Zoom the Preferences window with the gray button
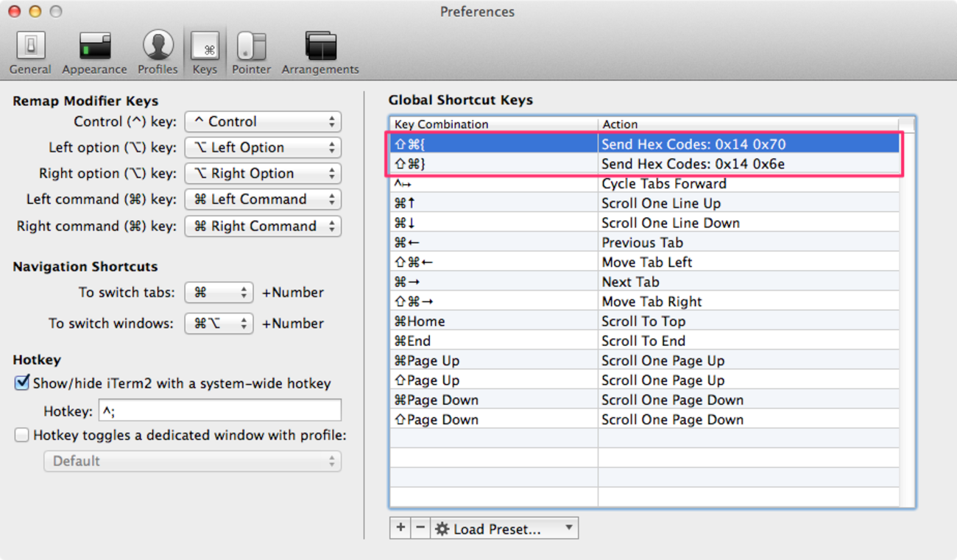957x560 pixels. [55, 12]
